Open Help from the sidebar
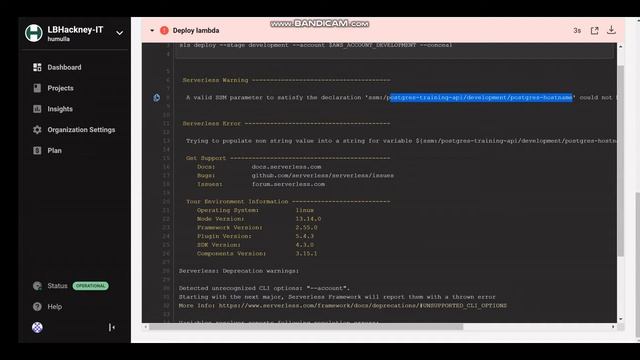Image resolution: width=640 pixels, height=360 pixels. pos(55,307)
